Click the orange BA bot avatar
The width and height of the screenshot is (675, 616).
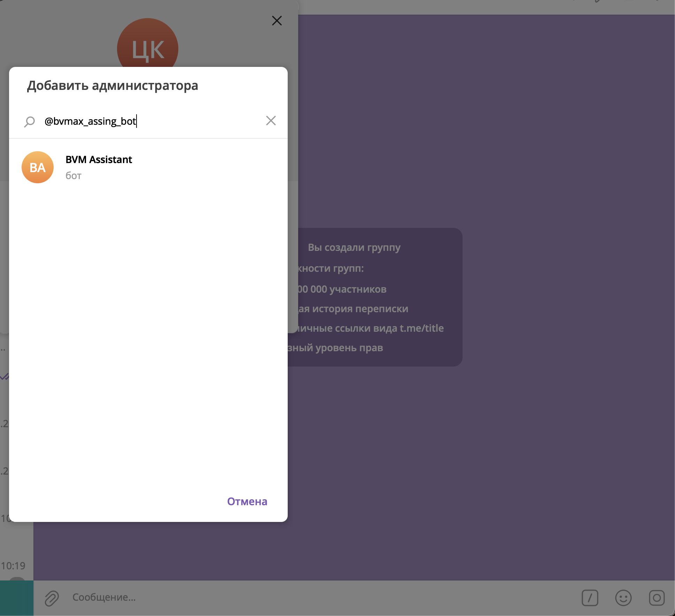(x=38, y=167)
